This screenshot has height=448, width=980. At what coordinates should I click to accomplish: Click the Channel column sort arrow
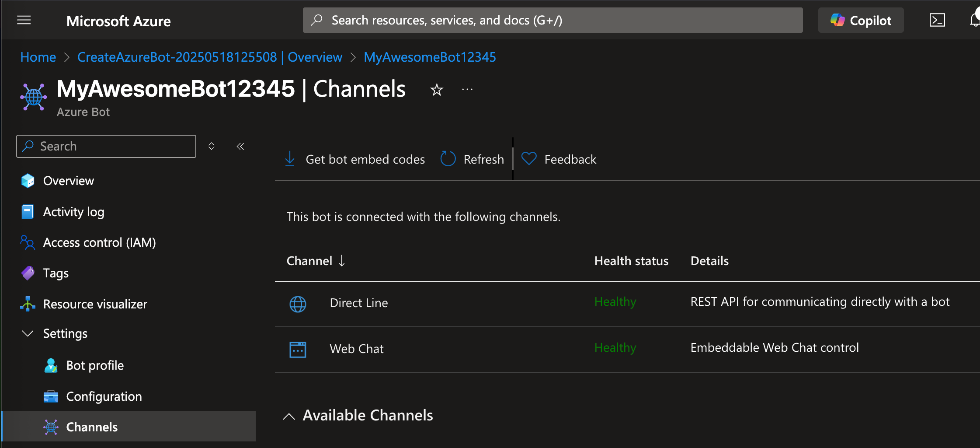point(342,261)
